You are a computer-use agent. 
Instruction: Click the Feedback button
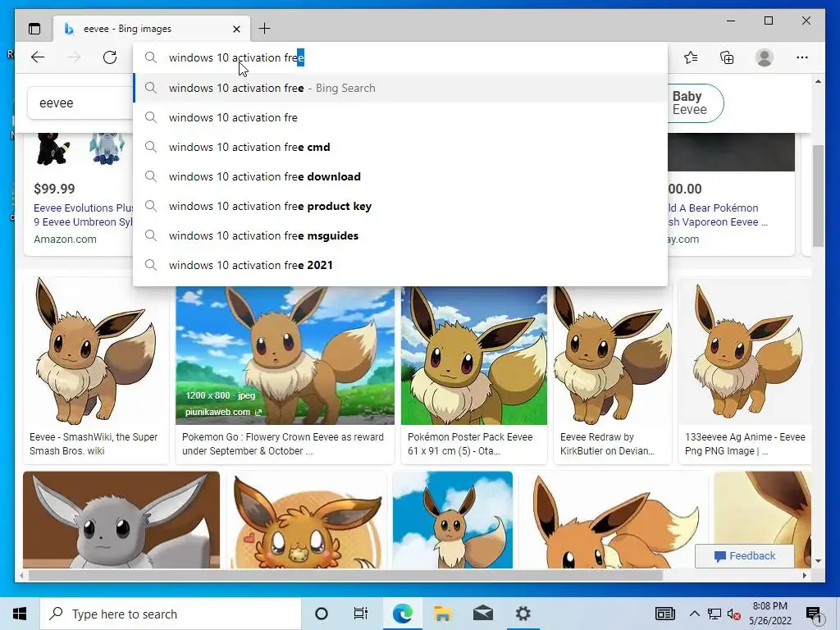point(745,556)
